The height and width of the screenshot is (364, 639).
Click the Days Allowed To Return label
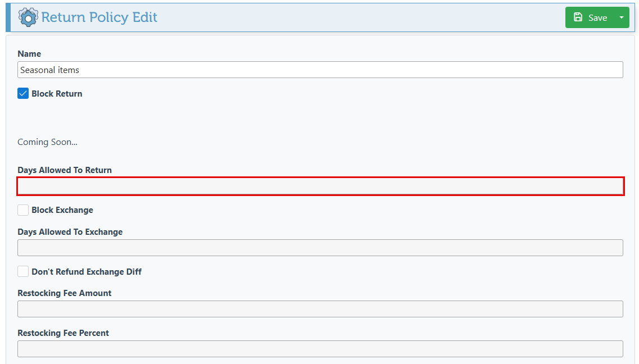tap(65, 170)
